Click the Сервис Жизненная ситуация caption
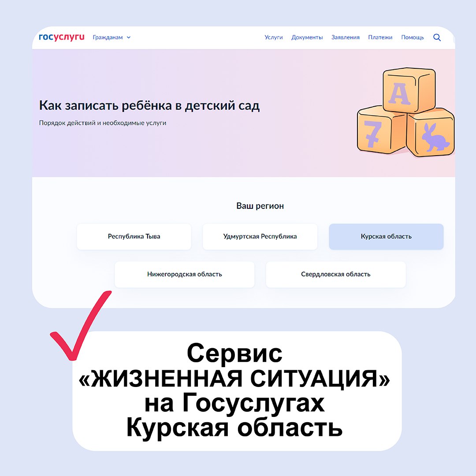This screenshot has width=476, height=476. click(234, 390)
